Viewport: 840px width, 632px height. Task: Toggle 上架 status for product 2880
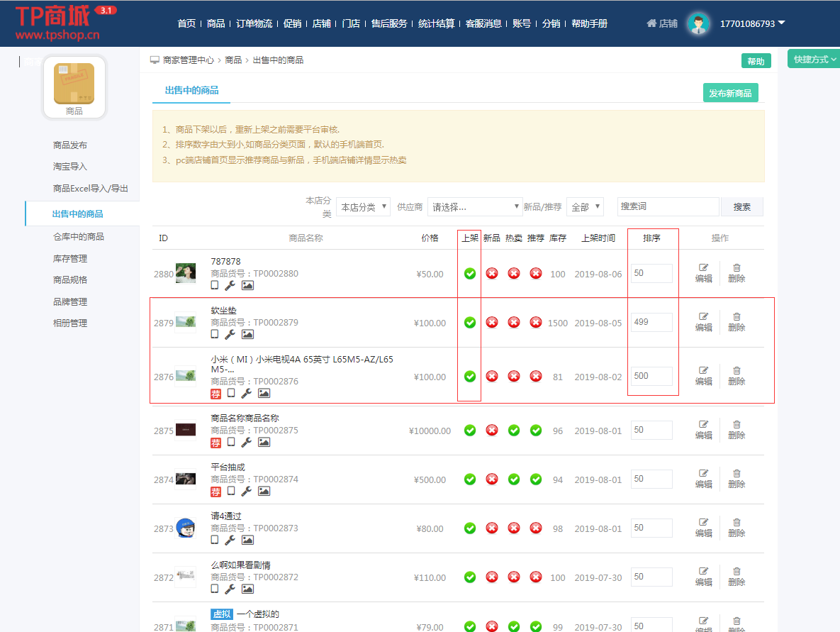point(469,274)
